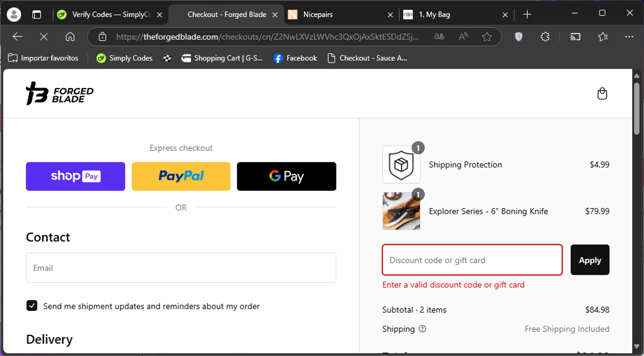
Task: Close the My Bag tab
Action: coord(505,15)
